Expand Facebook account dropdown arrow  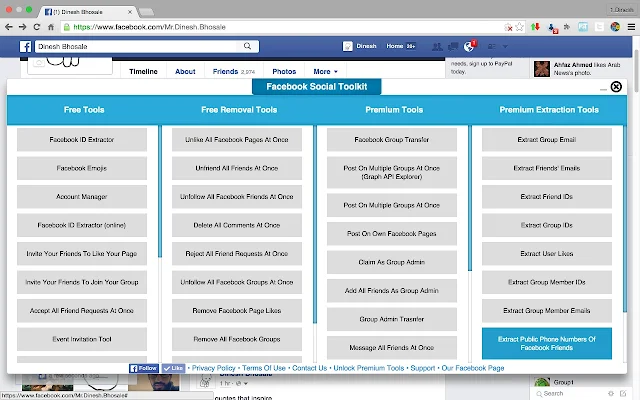tap(505, 47)
